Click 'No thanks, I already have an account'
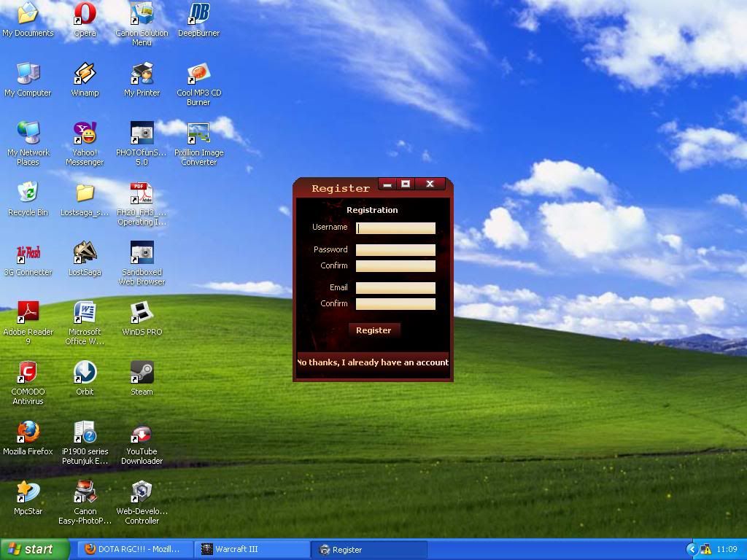This screenshot has height=560, width=747. click(373, 362)
